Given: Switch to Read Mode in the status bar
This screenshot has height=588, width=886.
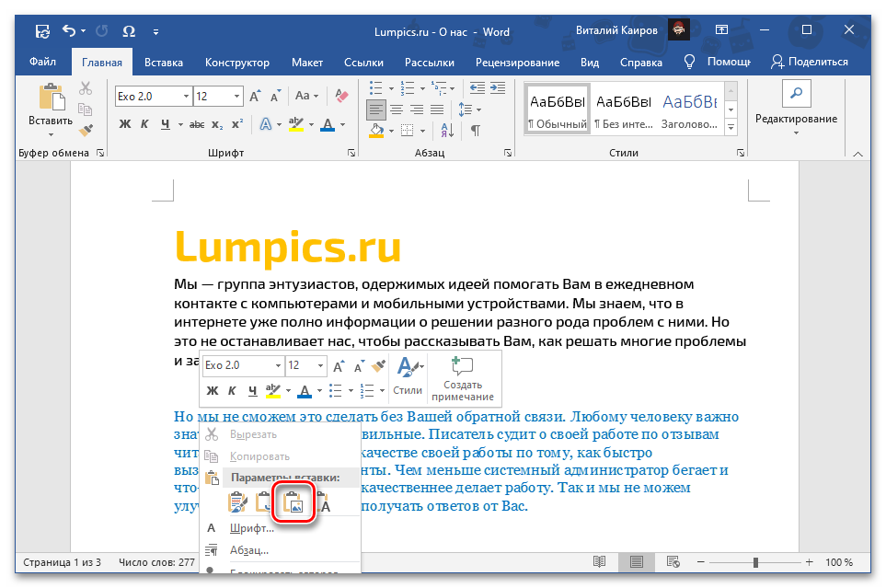Looking at the screenshot, I should (600, 561).
